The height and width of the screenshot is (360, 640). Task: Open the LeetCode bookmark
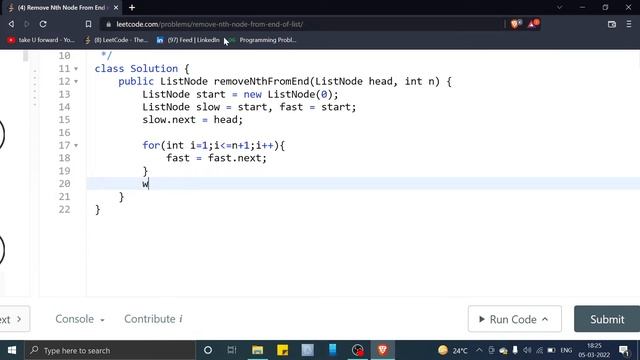116,40
